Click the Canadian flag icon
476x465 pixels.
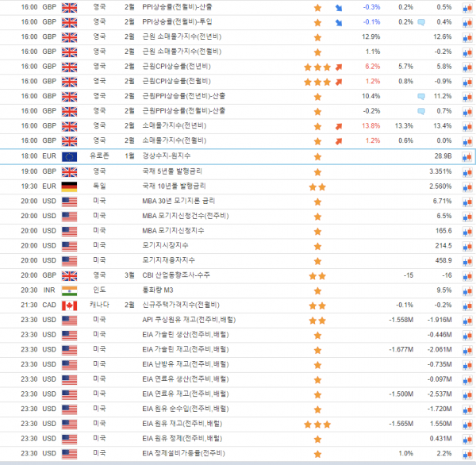tap(69, 305)
